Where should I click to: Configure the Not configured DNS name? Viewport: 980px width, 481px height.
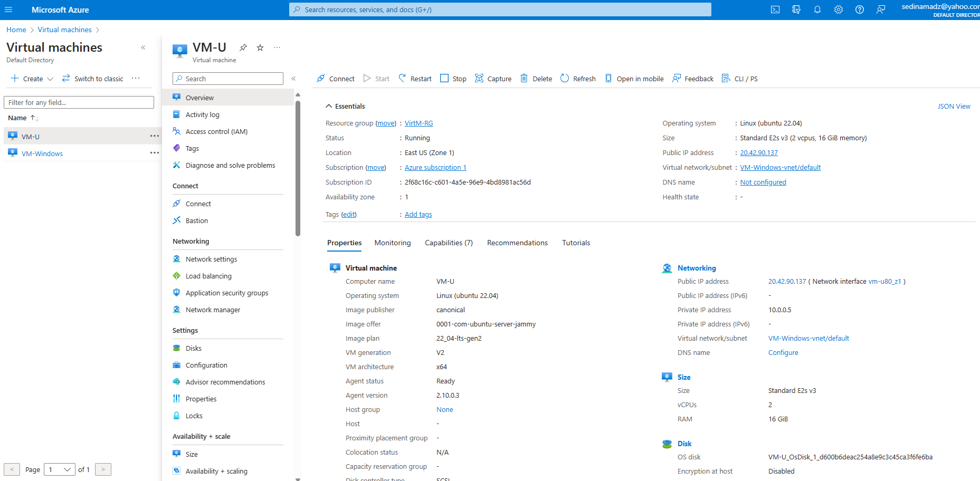pos(763,182)
